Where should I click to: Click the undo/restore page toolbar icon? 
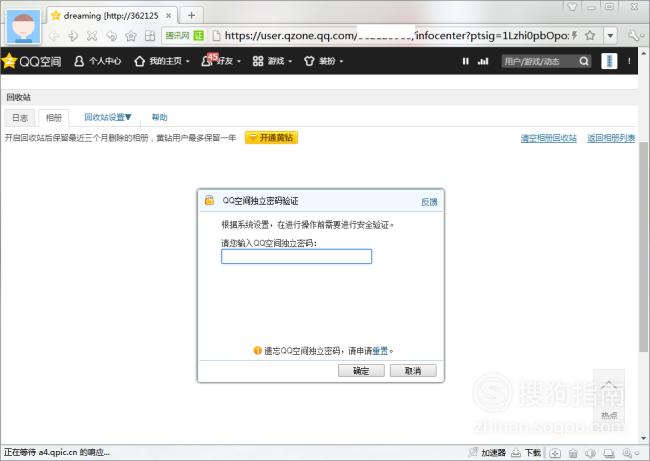tap(112, 36)
